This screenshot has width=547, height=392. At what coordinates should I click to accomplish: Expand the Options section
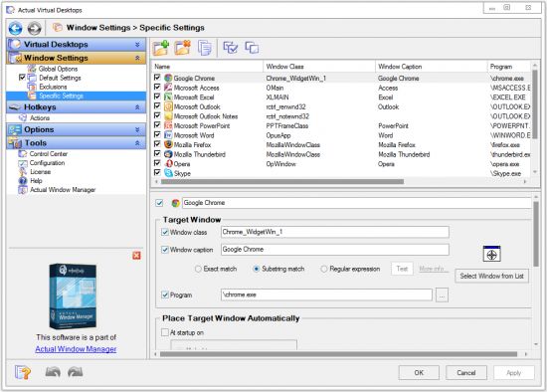click(x=137, y=130)
